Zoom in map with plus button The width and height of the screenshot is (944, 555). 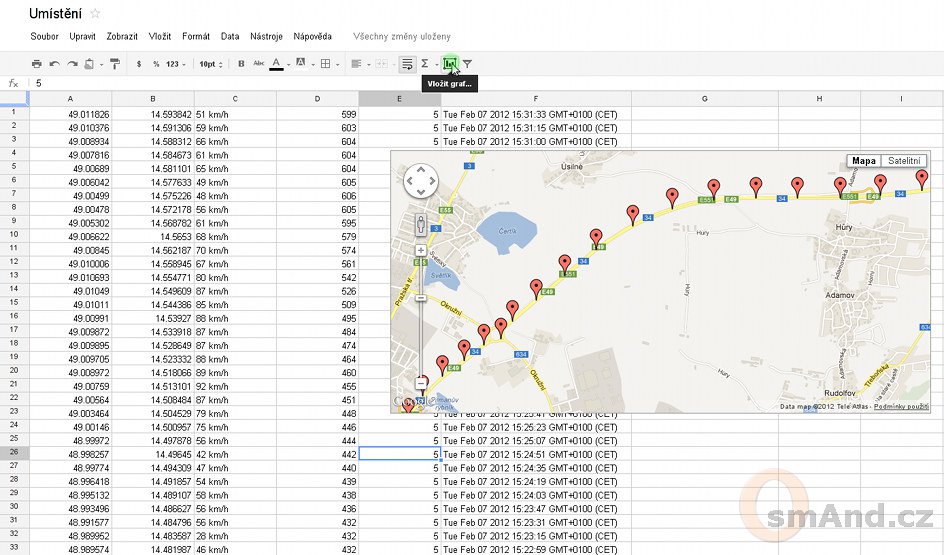click(421, 250)
